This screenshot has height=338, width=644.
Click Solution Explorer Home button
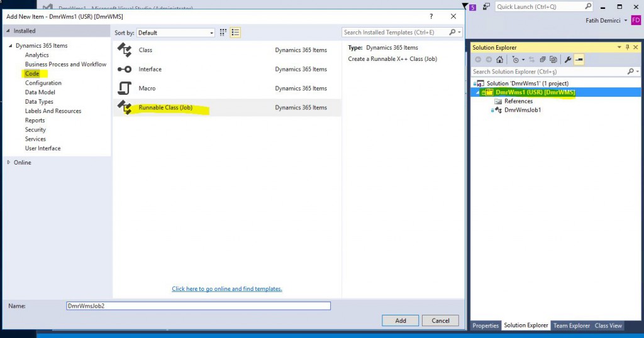(x=499, y=60)
